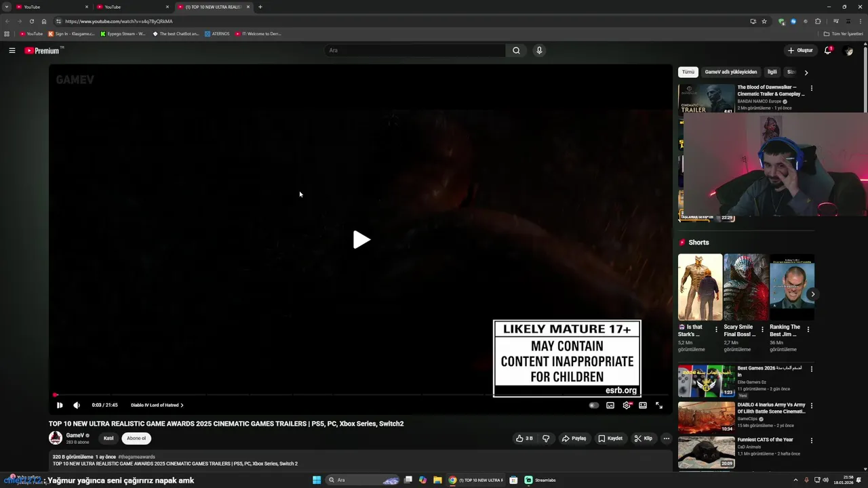Image resolution: width=868 pixels, height=488 pixels.
Task: Toggle the autoplay switch in the player
Action: [594, 405]
